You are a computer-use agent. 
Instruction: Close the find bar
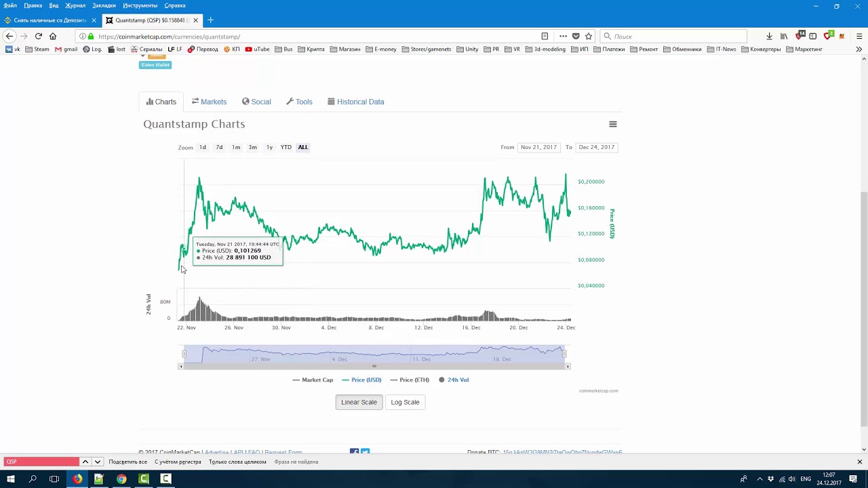859,462
